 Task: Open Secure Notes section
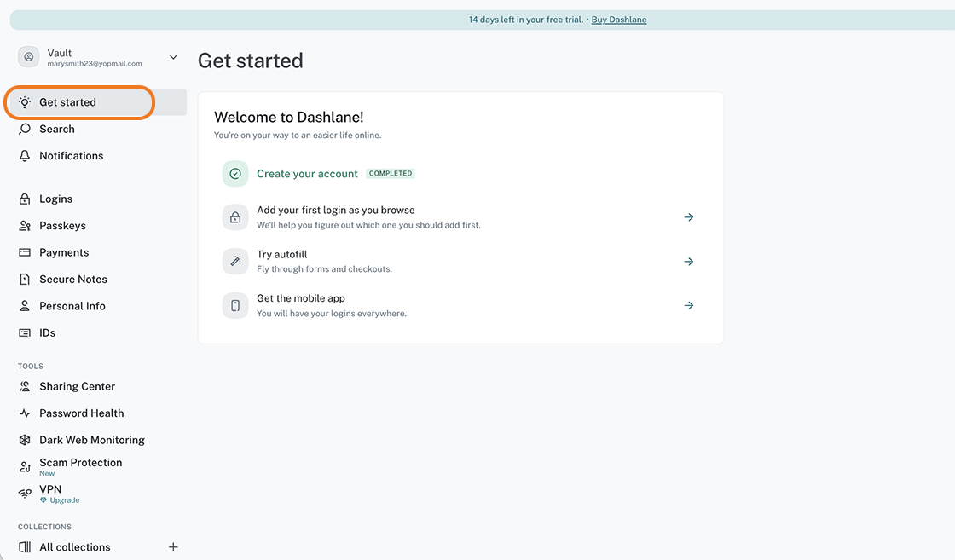(x=97, y=280)
